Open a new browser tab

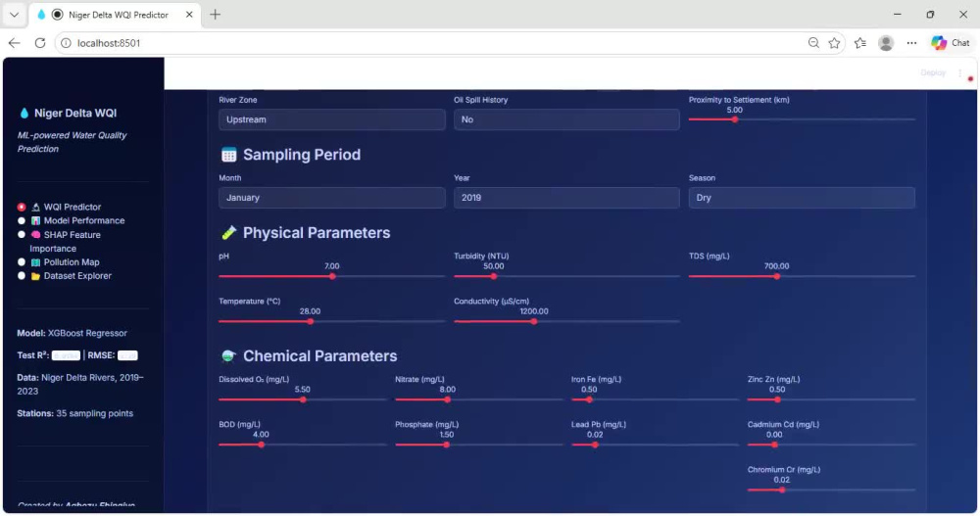point(215,15)
